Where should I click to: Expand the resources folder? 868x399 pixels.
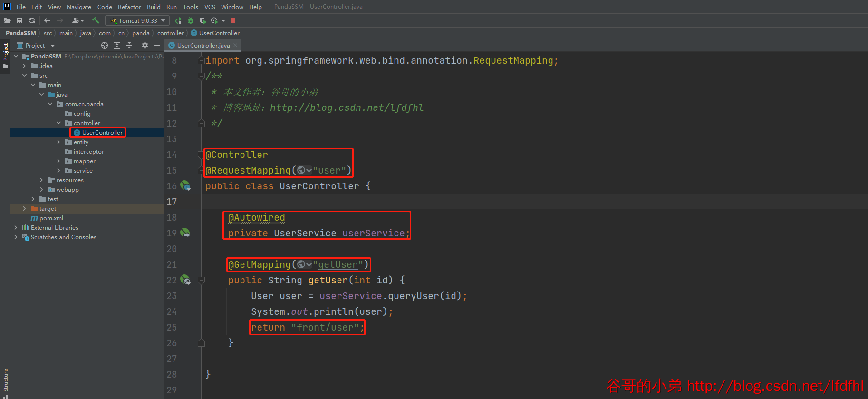pos(42,180)
